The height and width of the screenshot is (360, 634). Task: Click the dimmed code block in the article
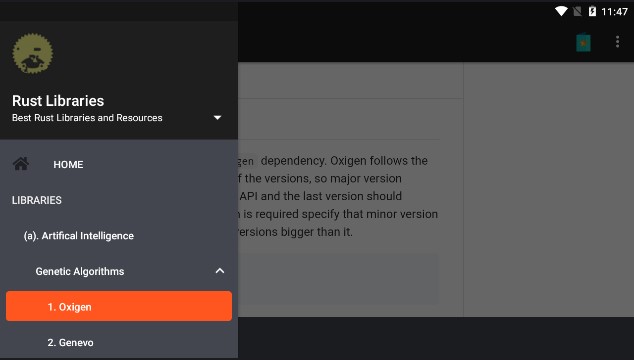pyautogui.click(x=338, y=279)
